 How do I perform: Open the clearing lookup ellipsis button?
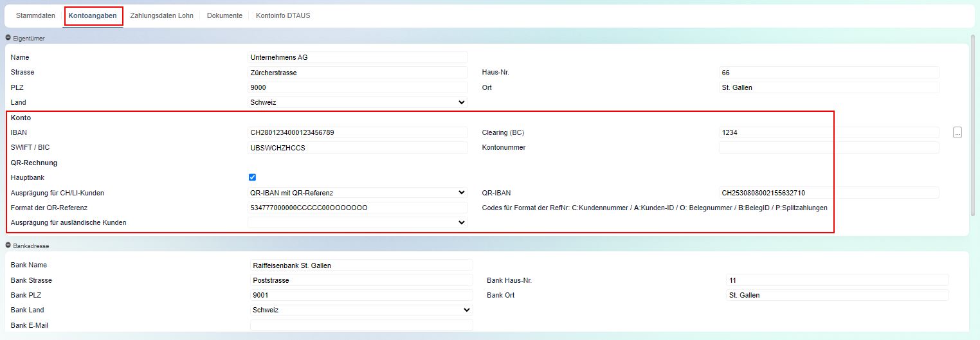tap(957, 133)
